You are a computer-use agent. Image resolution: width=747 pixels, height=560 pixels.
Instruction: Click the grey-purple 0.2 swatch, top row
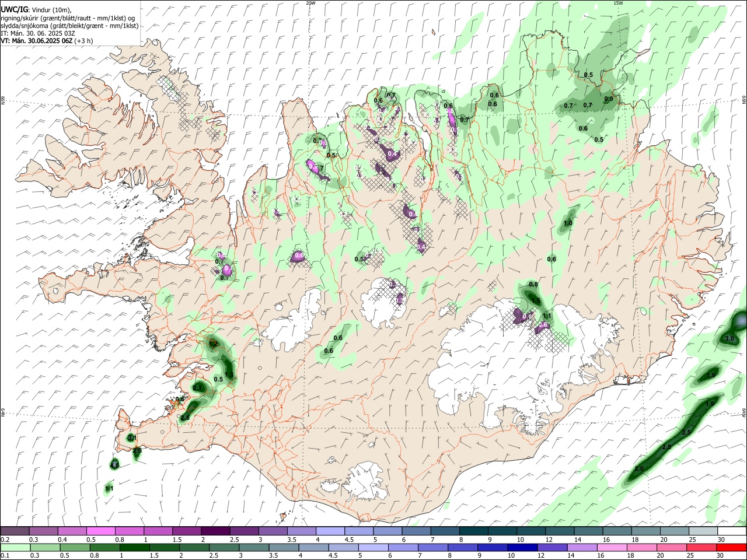[15, 531]
